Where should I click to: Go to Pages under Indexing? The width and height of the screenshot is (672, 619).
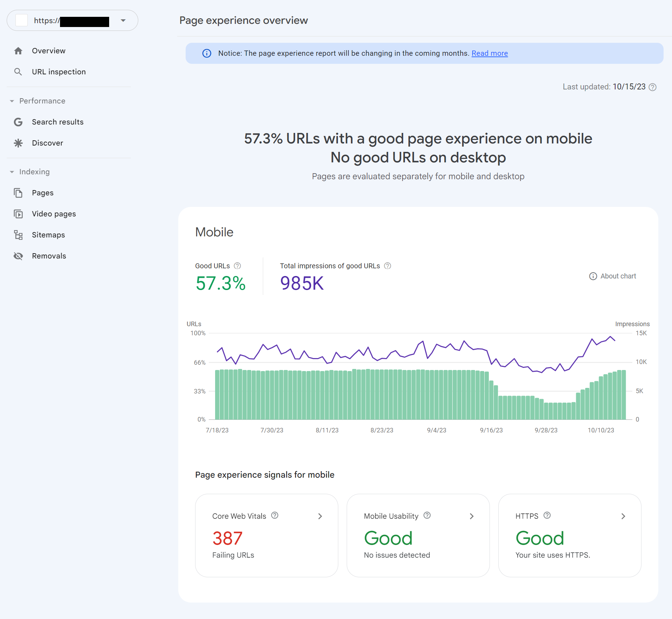42,193
